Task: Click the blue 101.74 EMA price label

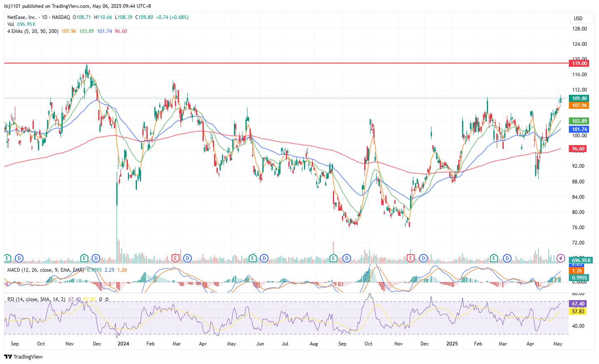Action: tap(579, 129)
